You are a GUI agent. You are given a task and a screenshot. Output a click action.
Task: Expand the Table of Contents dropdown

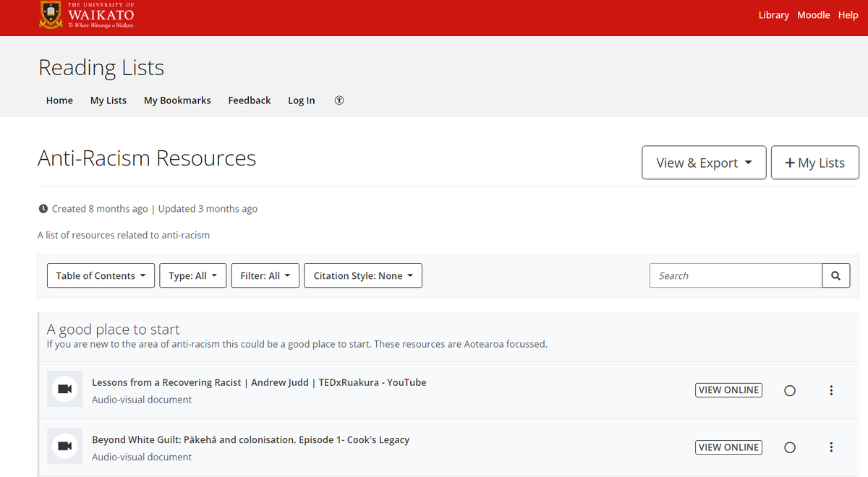click(x=101, y=275)
